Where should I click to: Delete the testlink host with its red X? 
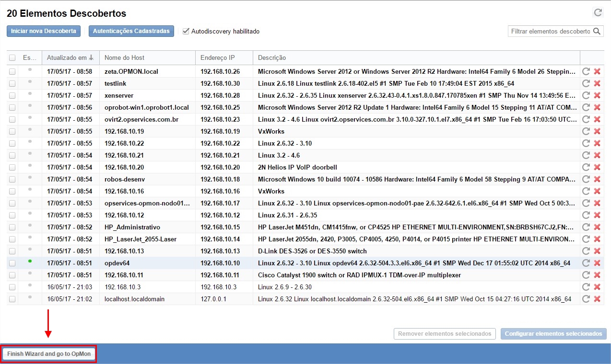[597, 83]
